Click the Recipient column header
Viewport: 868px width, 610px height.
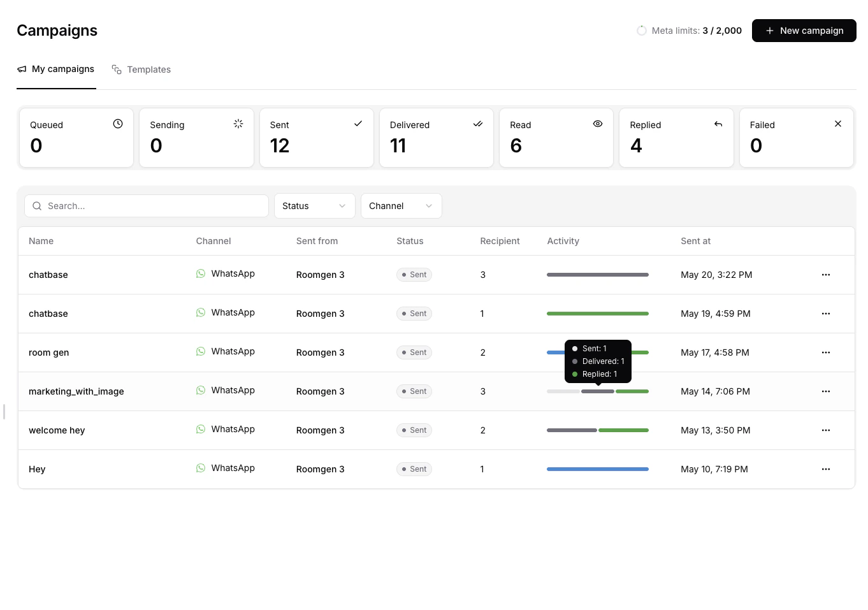coord(500,241)
